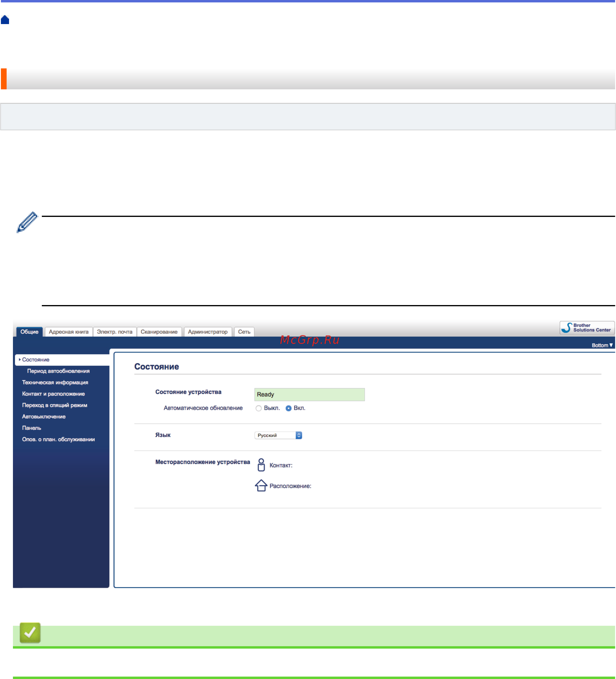616x679 pixels.
Task: Click the Ready status field
Action: coord(309,394)
